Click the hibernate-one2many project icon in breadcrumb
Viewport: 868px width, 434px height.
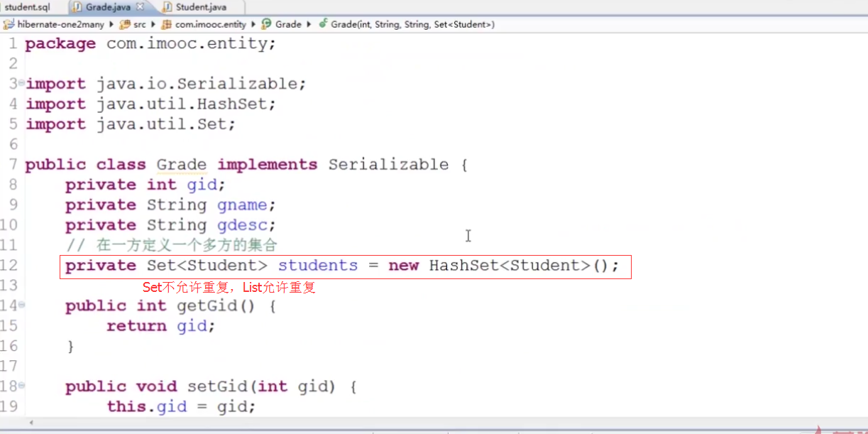pyautogui.click(x=9, y=24)
